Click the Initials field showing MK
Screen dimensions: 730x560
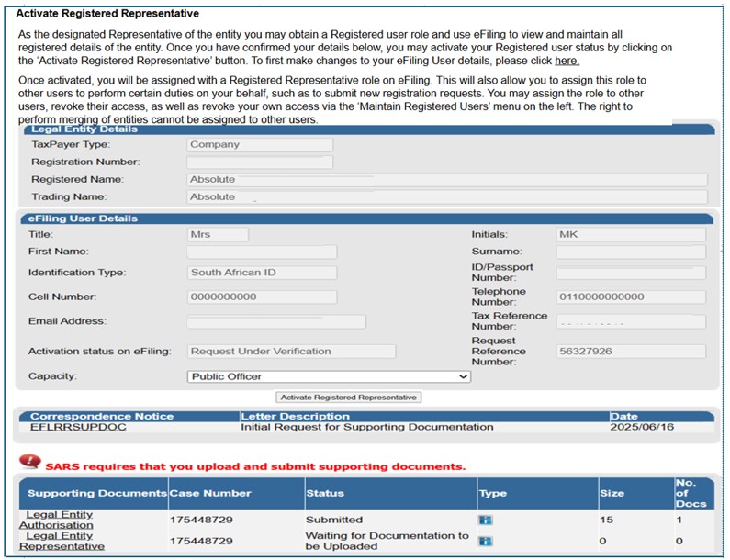click(x=631, y=234)
